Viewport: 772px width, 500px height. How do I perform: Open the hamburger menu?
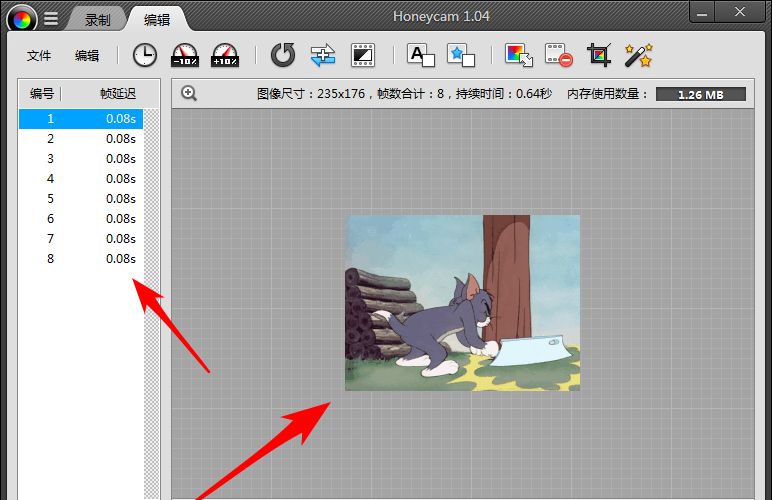(x=51, y=19)
